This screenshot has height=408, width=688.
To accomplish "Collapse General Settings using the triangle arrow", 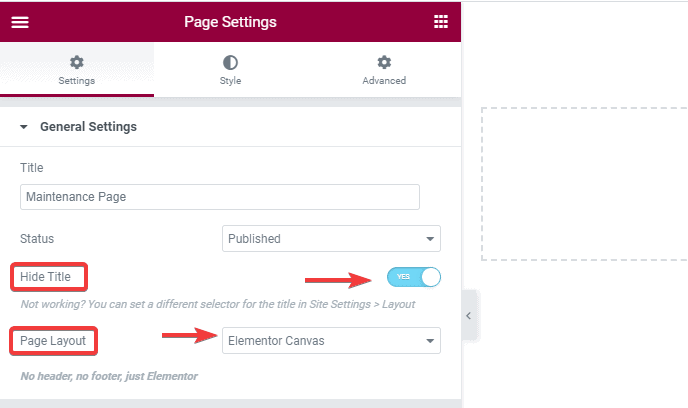I will (x=24, y=128).
